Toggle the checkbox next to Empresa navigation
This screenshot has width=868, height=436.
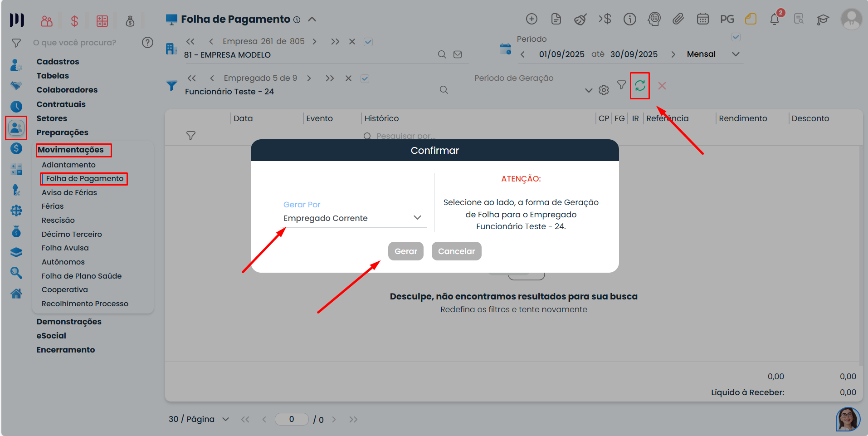pos(368,42)
